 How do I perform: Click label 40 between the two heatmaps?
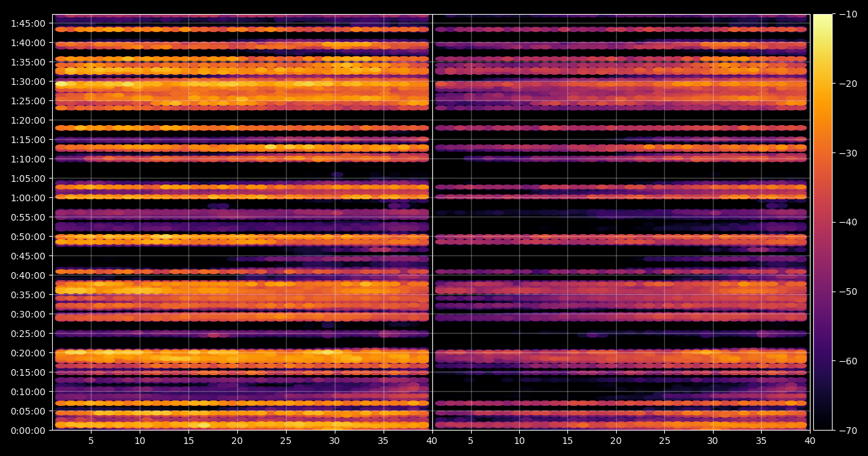coord(432,441)
